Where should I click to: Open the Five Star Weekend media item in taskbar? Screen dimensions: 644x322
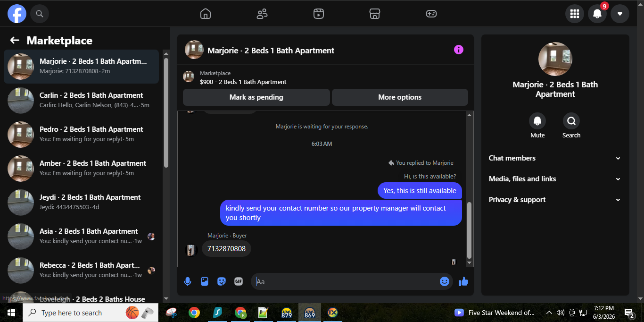(495, 313)
